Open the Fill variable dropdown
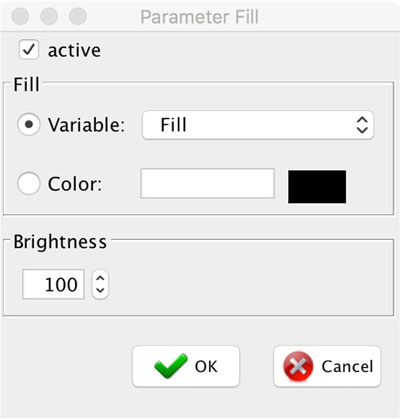The height and width of the screenshot is (419, 402). tap(258, 125)
